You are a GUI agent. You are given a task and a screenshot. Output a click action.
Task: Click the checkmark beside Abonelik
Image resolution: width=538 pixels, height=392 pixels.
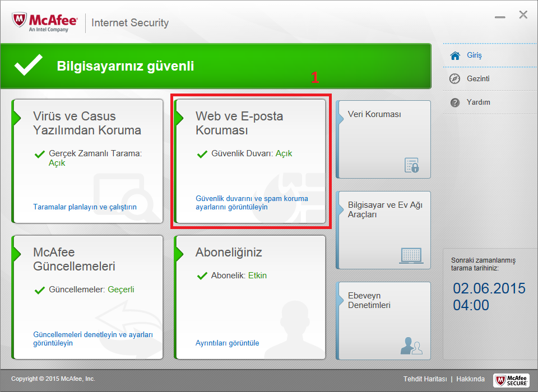202,276
